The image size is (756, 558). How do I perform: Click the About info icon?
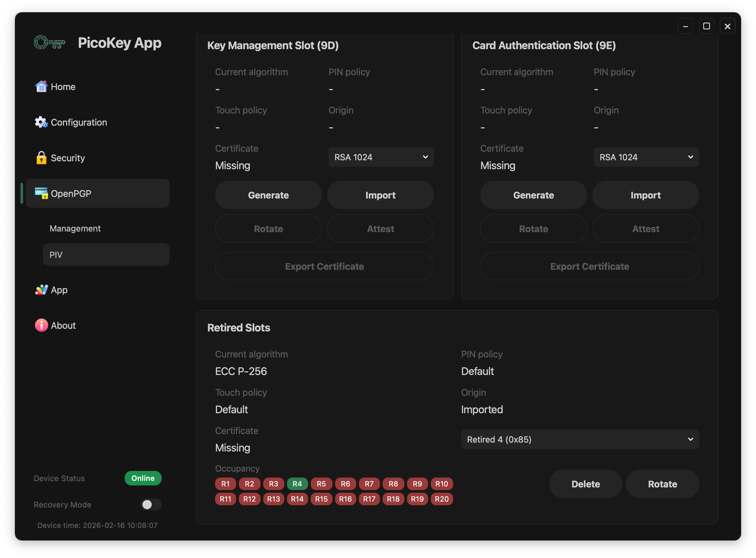point(41,325)
